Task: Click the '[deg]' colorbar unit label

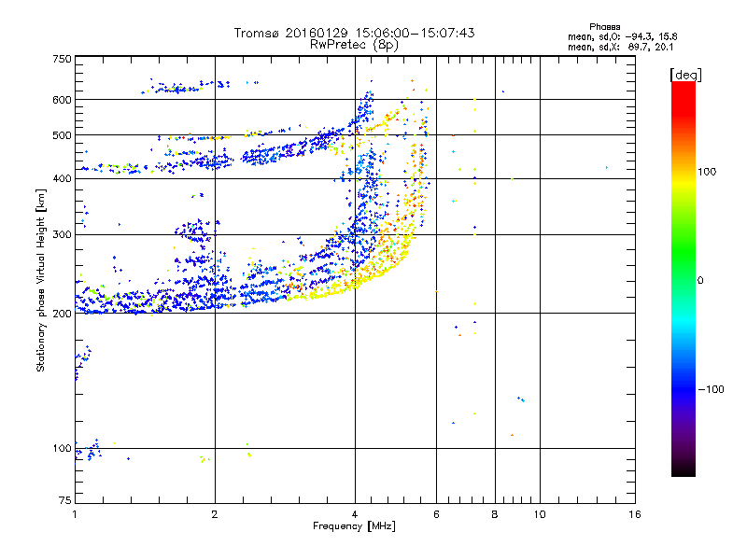Action: pyautogui.click(x=685, y=75)
